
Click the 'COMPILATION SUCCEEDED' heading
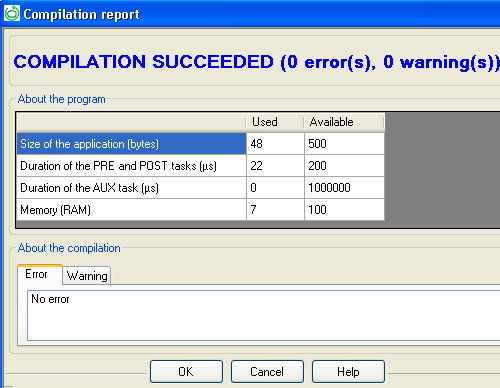[257, 62]
